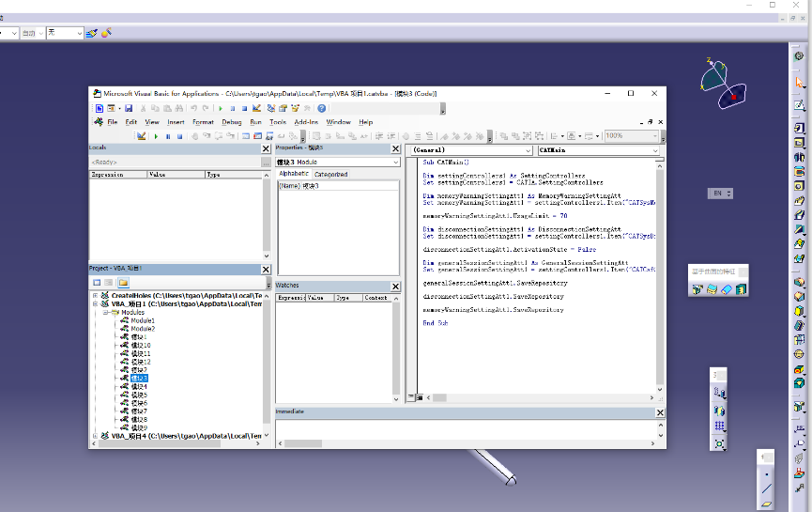812x512 pixels.
Task: Click the Undo icon in VBA toolbar
Action: (194, 108)
